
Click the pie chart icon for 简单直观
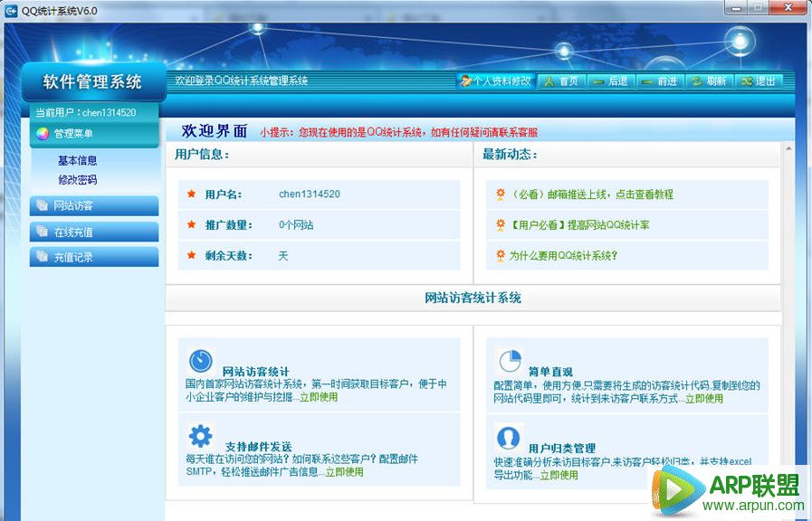coord(510,361)
